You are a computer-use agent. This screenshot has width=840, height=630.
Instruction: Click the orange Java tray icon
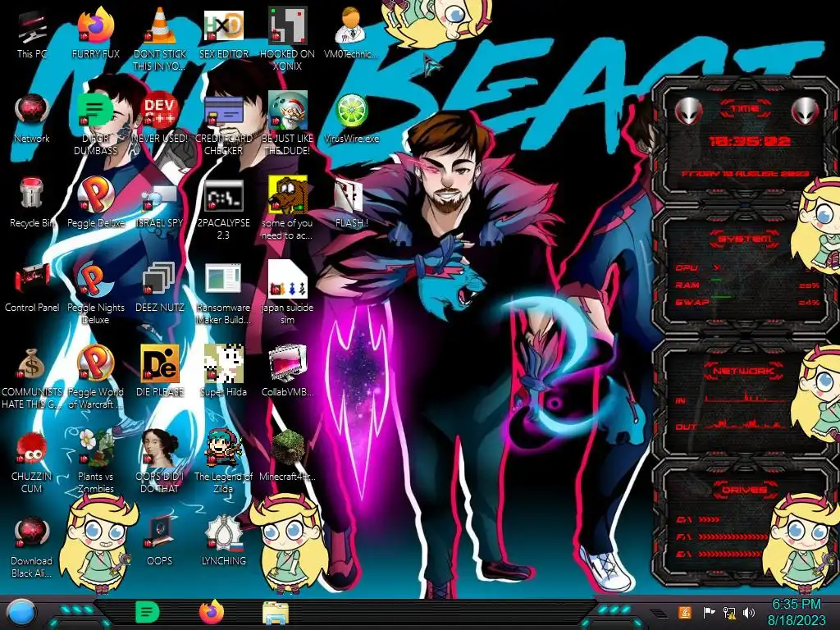[684, 612]
